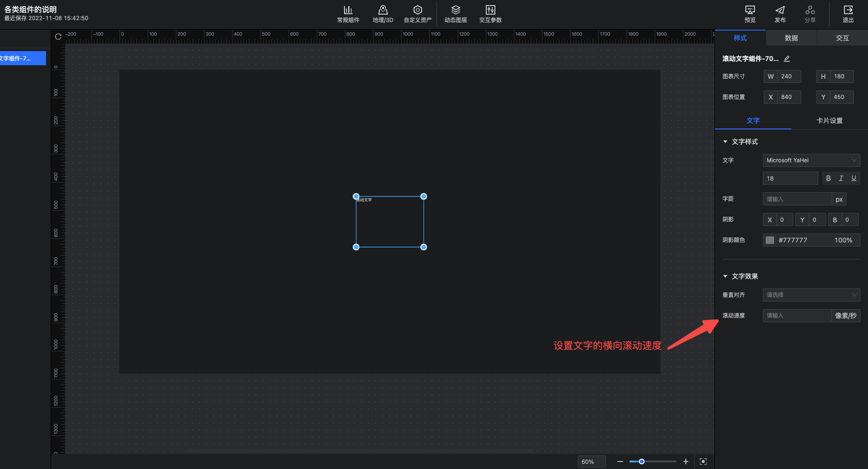The image size is (868, 469).
Task: Toggle bold text formatting
Action: pyautogui.click(x=828, y=178)
